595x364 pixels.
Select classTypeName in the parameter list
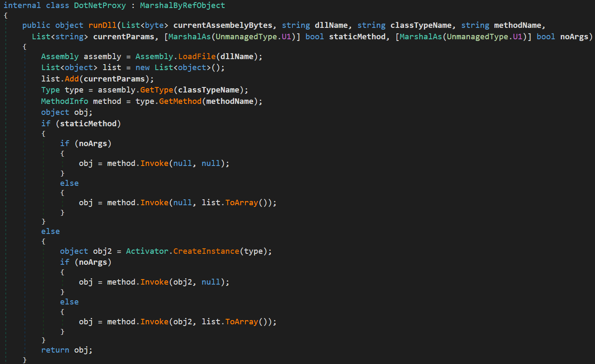point(421,25)
